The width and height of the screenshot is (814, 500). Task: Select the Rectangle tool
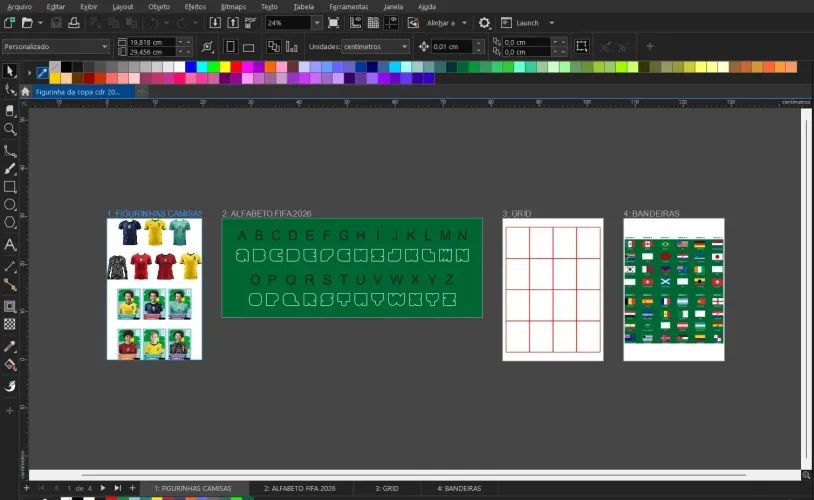(9, 187)
